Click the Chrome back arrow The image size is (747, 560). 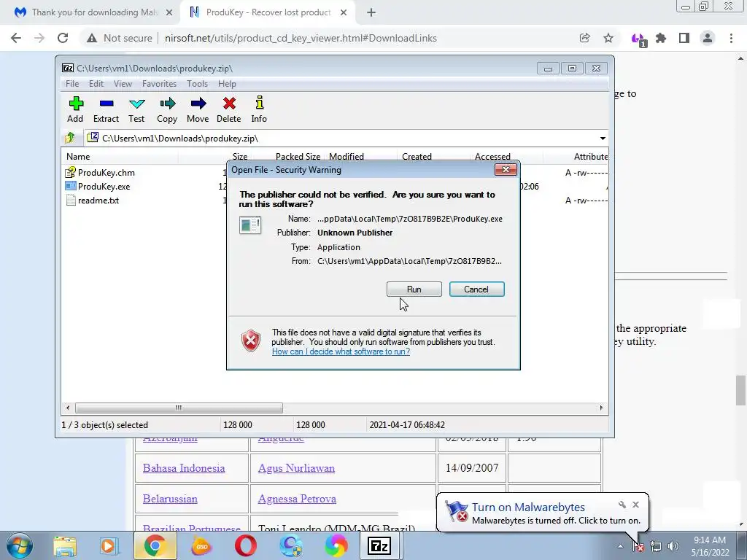point(16,38)
